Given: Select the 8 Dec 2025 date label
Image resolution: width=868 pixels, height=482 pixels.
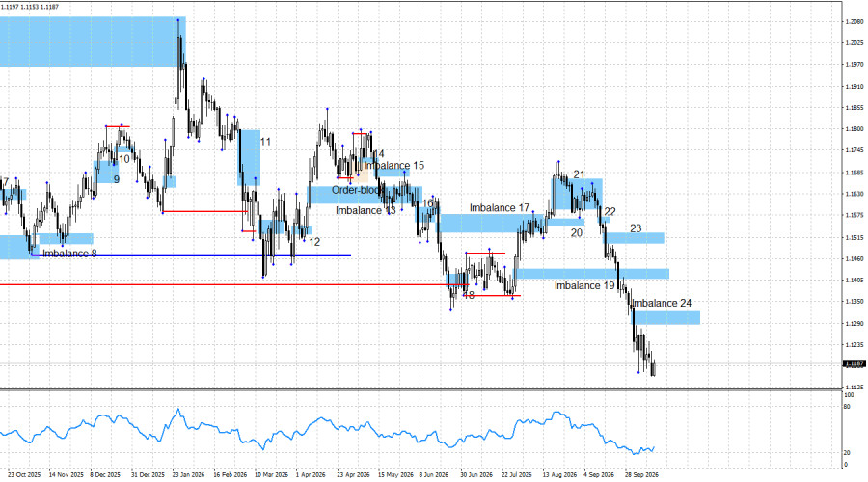Looking at the screenshot, I should coord(105,475).
